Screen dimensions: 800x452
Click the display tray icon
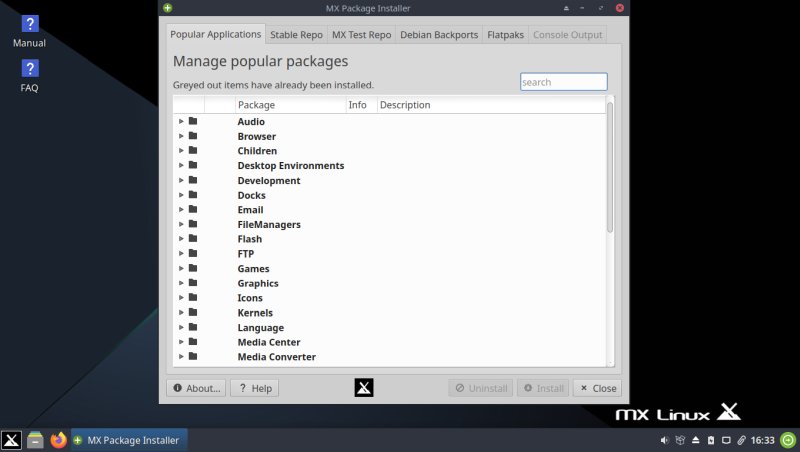(726, 440)
